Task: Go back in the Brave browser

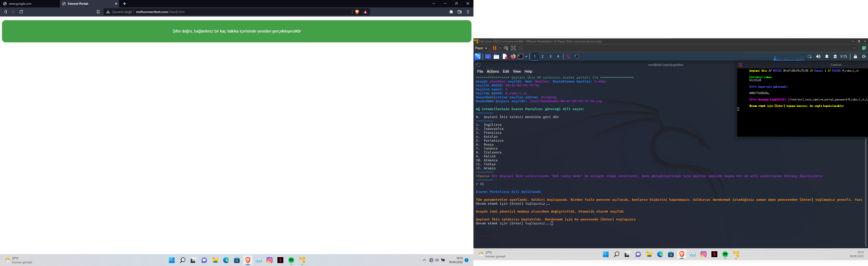Action: 5,12
